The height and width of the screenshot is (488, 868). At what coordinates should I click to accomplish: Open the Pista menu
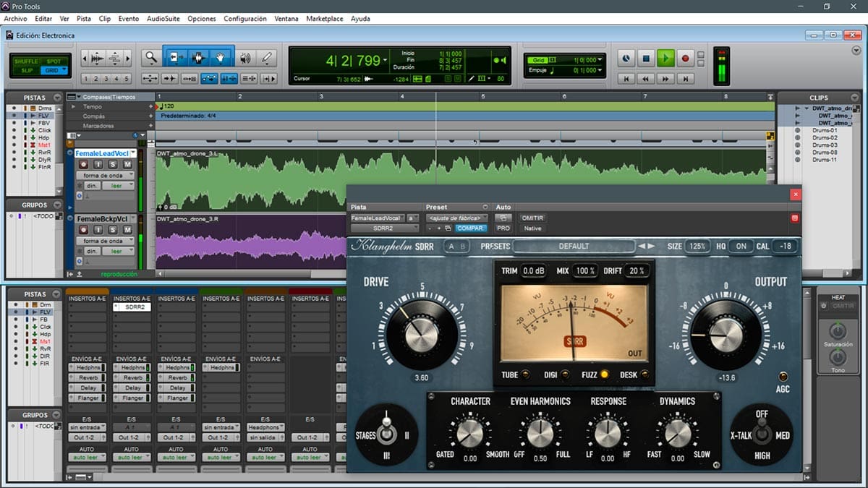point(84,18)
